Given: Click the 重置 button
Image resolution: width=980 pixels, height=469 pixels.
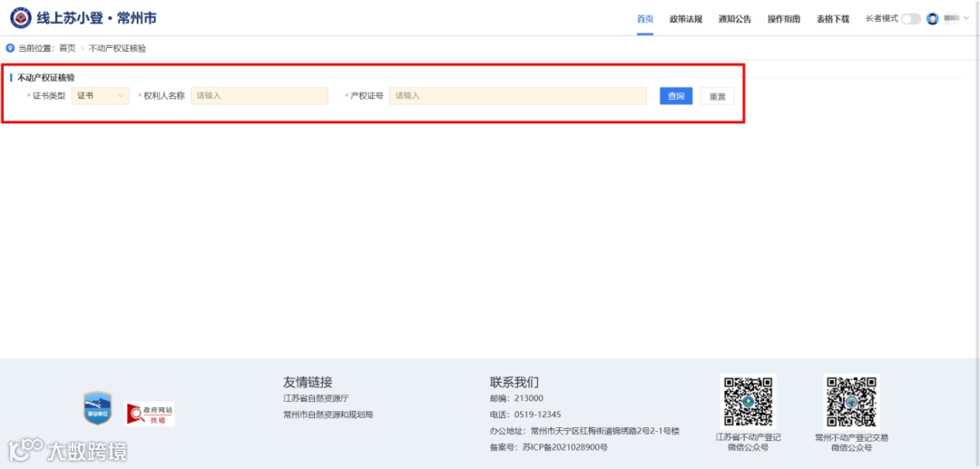Looking at the screenshot, I should (x=718, y=97).
